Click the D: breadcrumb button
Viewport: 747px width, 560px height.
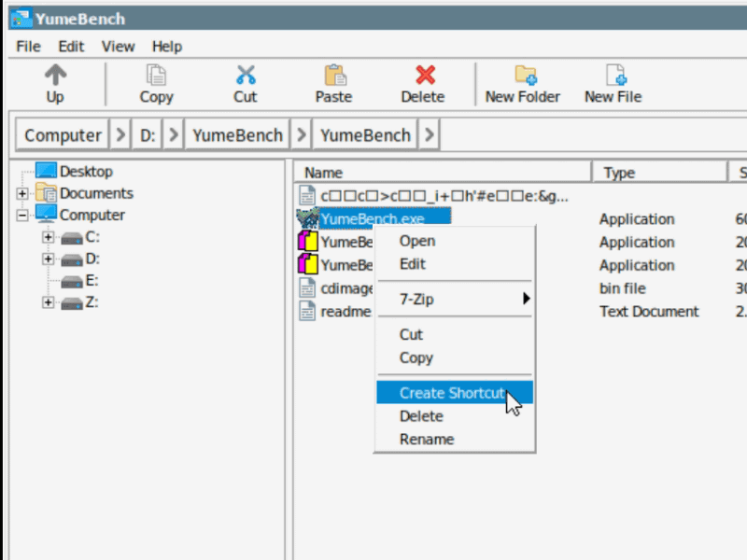pyautogui.click(x=148, y=135)
